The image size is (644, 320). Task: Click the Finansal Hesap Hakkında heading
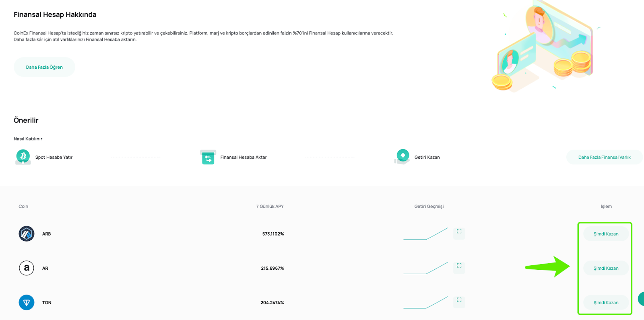(x=55, y=14)
